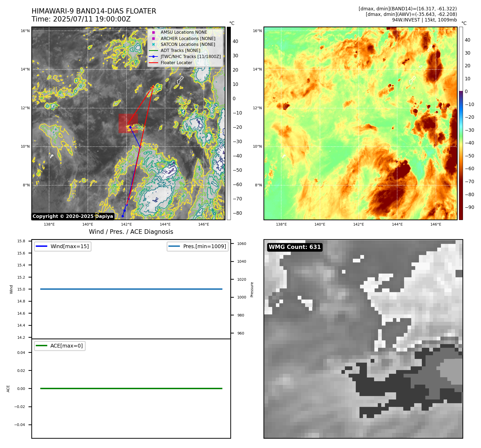This screenshot has width=481, height=448.
Task: Click the SATCON Locations [NONE] legend label
Action: click(x=188, y=45)
